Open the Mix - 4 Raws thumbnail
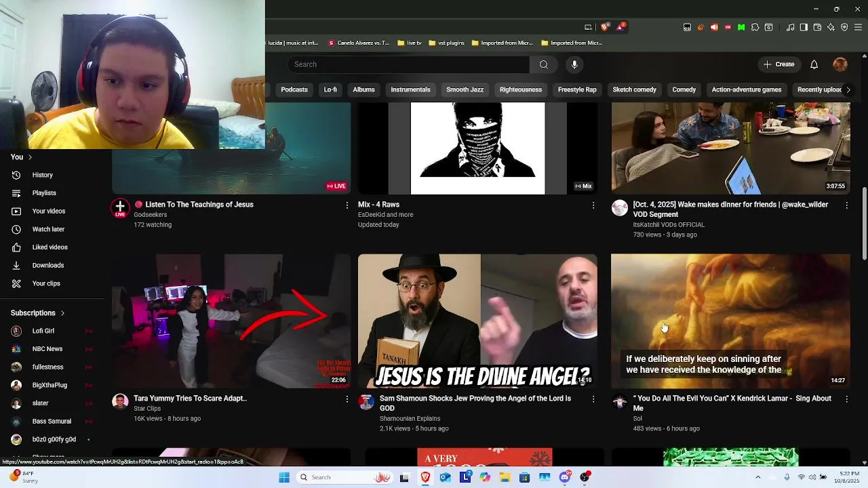Image resolution: width=868 pixels, height=488 pixels. pos(477,148)
